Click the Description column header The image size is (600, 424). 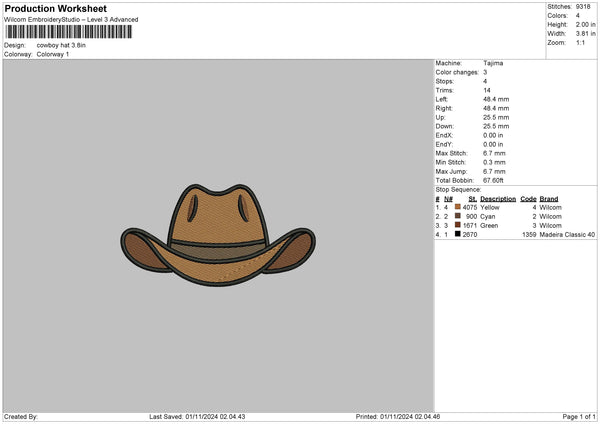(499, 198)
